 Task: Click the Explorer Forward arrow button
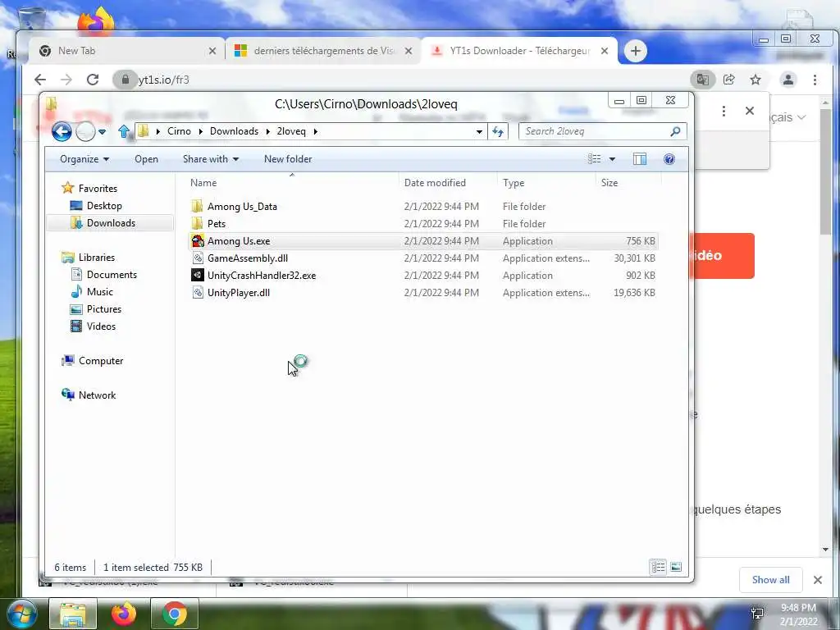[85, 131]
